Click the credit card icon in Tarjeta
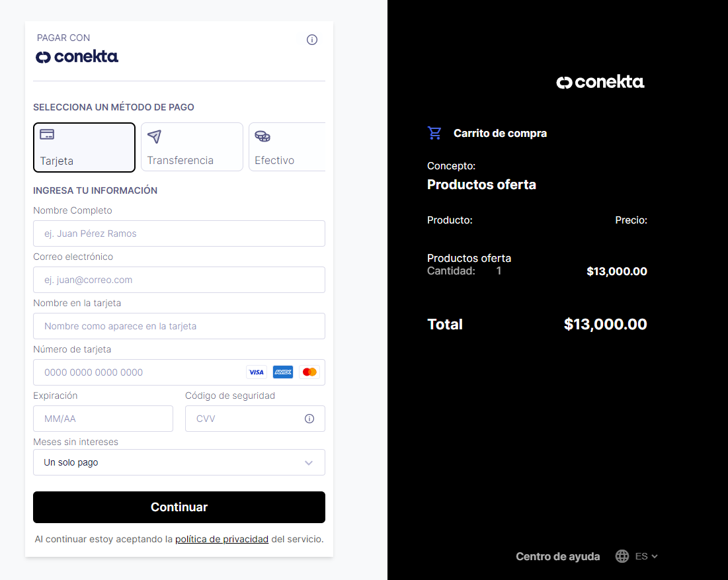Image resolution: width=728 pixels, height=580 pixels. tap(47, 134)
